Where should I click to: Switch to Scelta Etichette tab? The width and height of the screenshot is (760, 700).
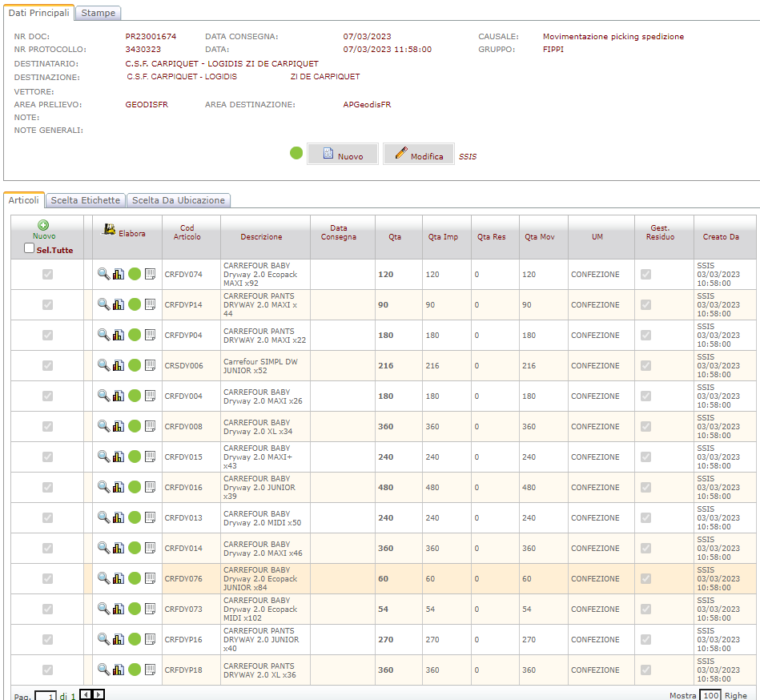click(86, 200)
